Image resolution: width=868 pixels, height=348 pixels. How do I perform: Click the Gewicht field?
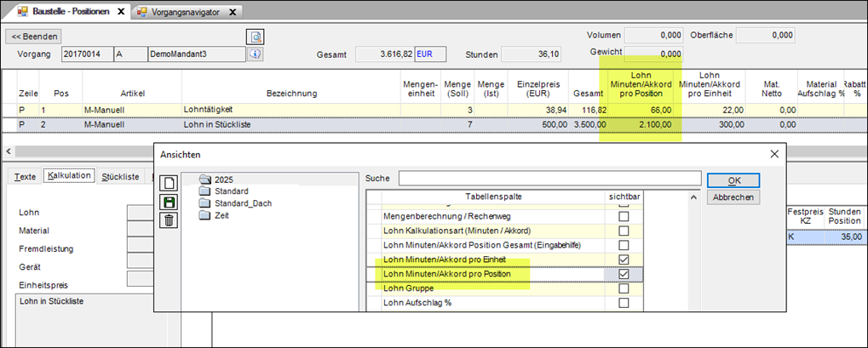(x=653, y=54)
